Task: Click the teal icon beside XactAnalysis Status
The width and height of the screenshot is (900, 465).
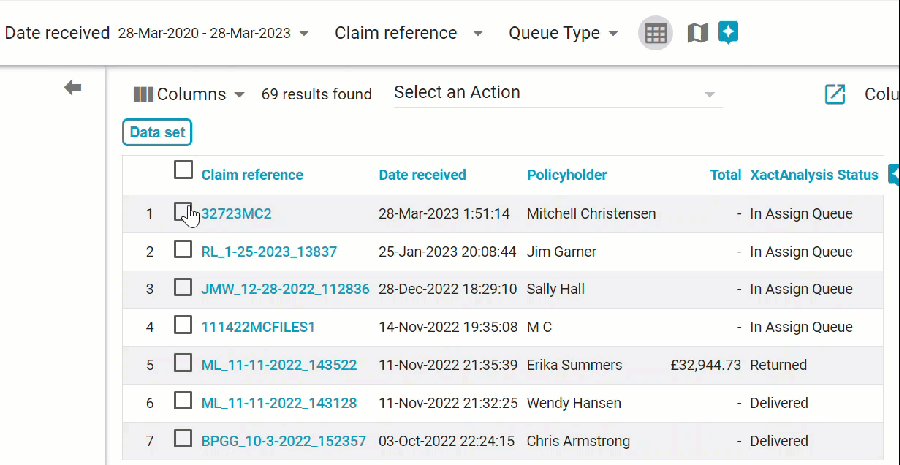Action: [893, 175]
